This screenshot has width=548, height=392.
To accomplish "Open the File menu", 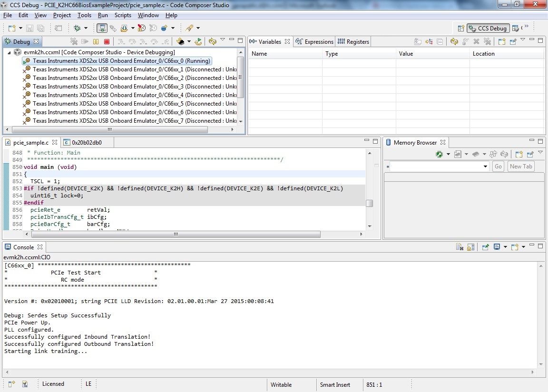I will click(7, 15).
